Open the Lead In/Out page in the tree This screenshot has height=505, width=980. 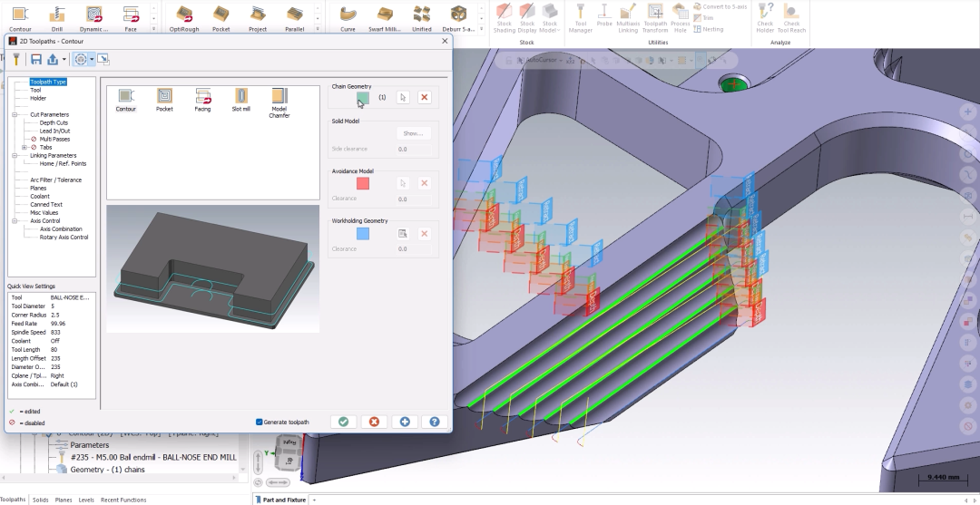54,131
